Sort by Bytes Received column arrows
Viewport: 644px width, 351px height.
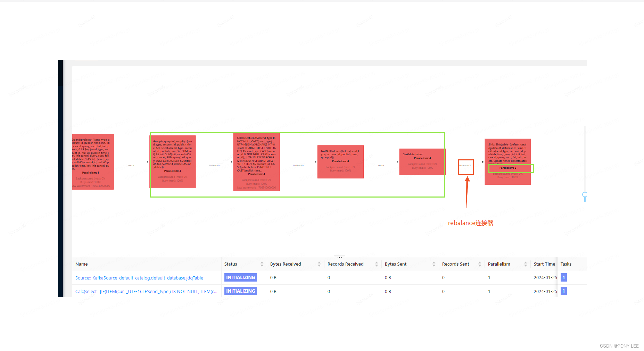pos(319,264)
